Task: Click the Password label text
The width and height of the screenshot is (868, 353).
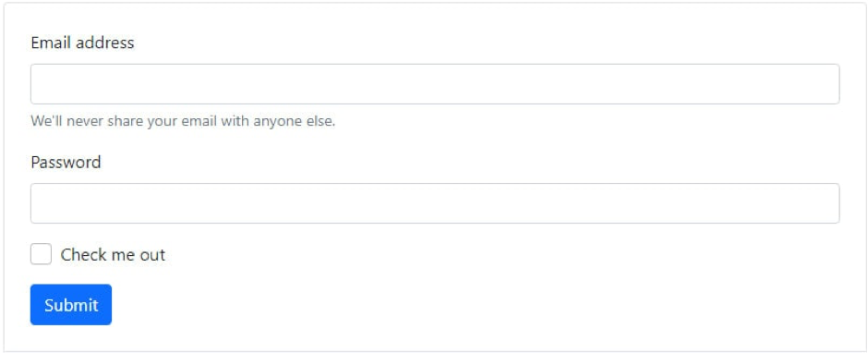Action: pos(66,163)
